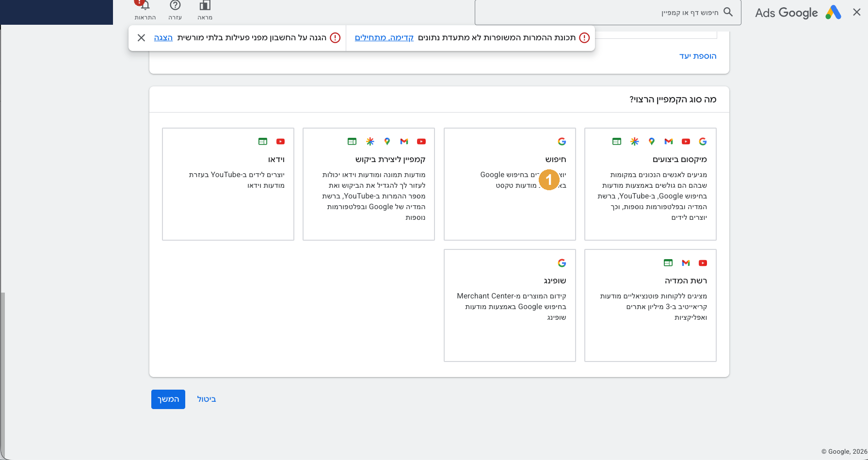Click the YouTube icon in וידאו card
Viewport: 868px width, 460px height.
pos(281,142)
